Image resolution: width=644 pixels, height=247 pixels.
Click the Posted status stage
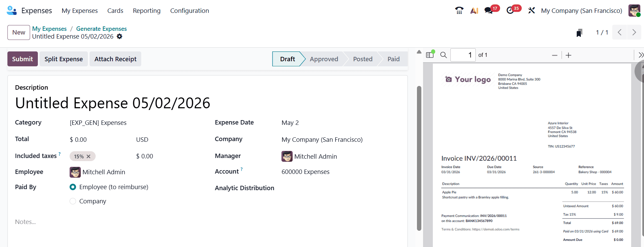[x=363, y=59]
